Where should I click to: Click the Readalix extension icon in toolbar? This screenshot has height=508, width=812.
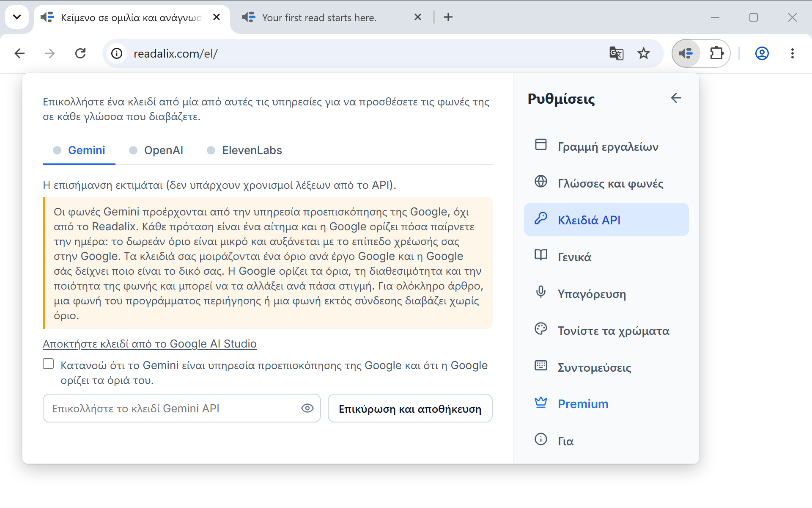(686, 53)
